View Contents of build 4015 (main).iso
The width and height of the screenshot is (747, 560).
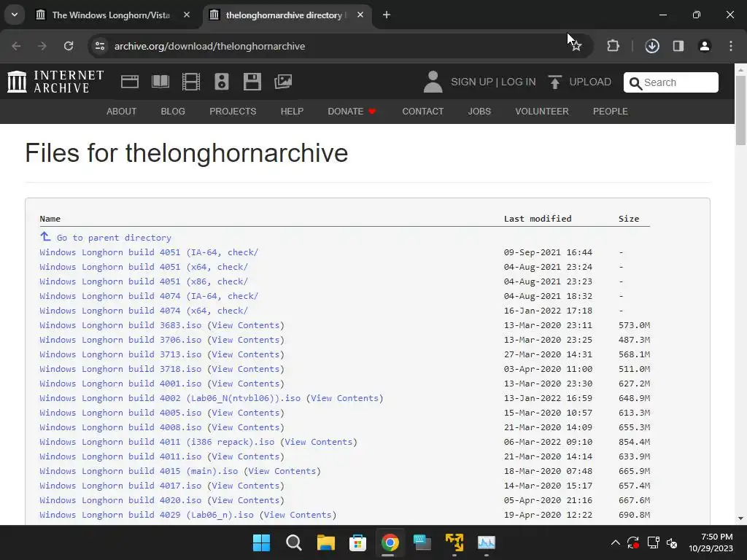point(282,471)
